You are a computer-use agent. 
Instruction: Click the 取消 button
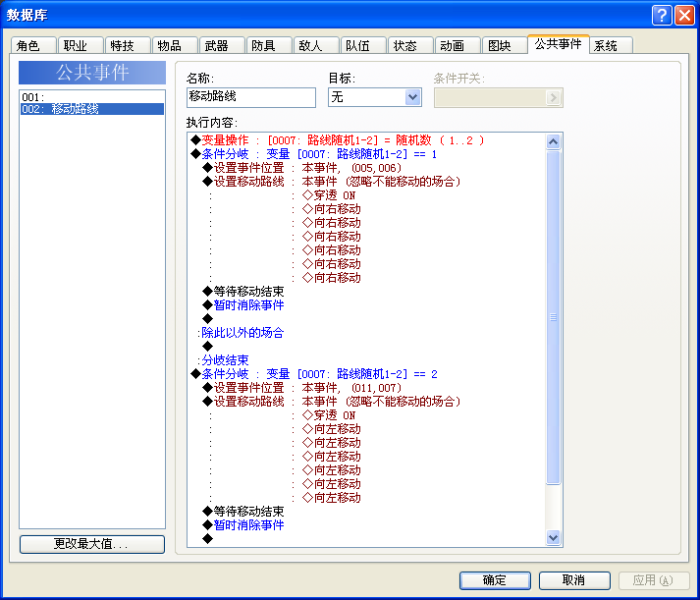(574, 580)
